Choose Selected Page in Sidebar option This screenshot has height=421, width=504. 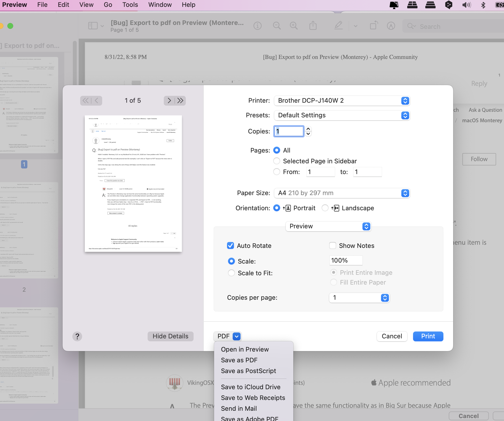[x=277, y=161]
